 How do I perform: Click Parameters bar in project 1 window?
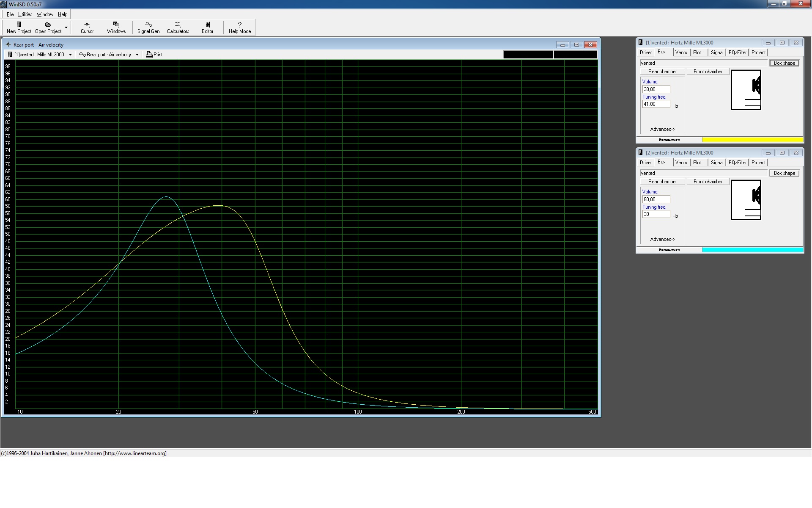[x=669, y=140]
